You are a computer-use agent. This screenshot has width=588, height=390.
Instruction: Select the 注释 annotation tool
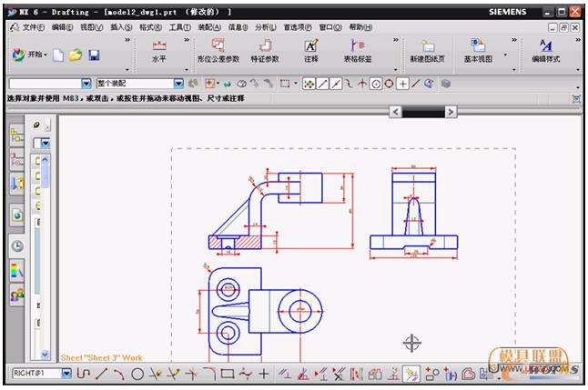coord(311,51)
